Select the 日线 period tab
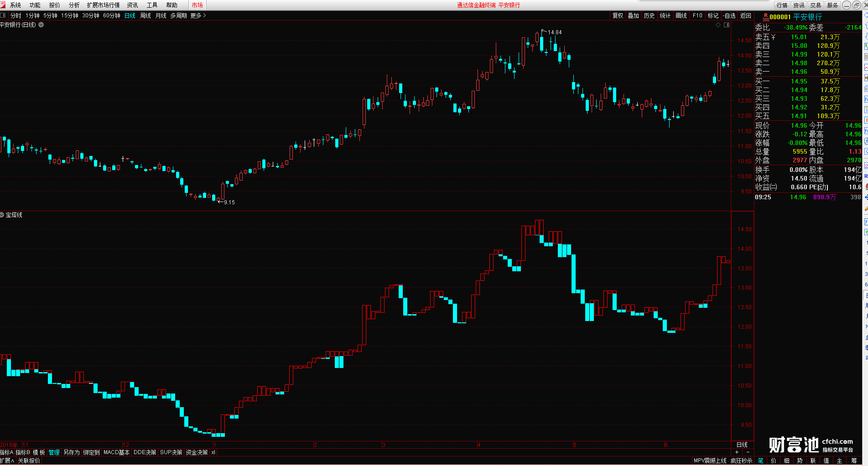868x466 pixels. click(x=130, y=16)
